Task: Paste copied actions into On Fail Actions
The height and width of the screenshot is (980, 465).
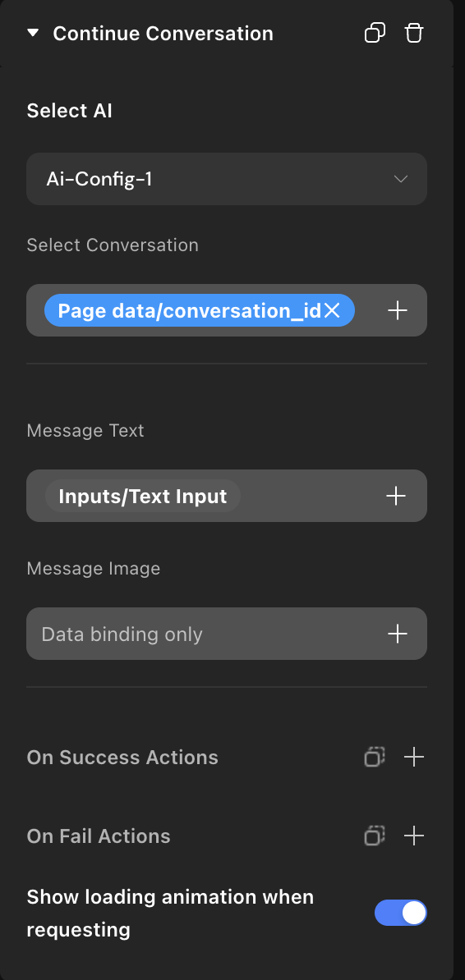Action: [x=375, y=836]
